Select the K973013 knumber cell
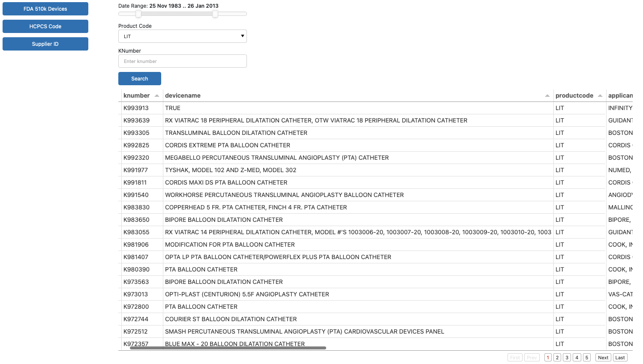Screen dimensions: 643x364 (x=142, y=294)
